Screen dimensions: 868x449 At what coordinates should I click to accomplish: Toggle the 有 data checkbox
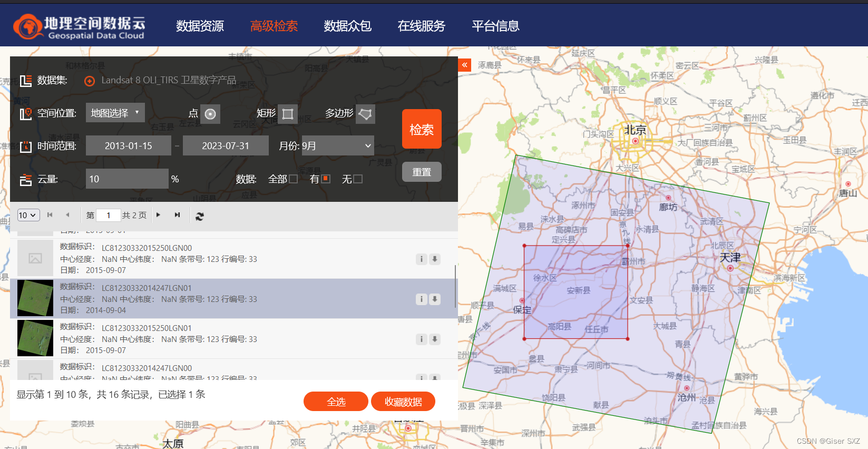pyautogui.click(x=326, y=179)
